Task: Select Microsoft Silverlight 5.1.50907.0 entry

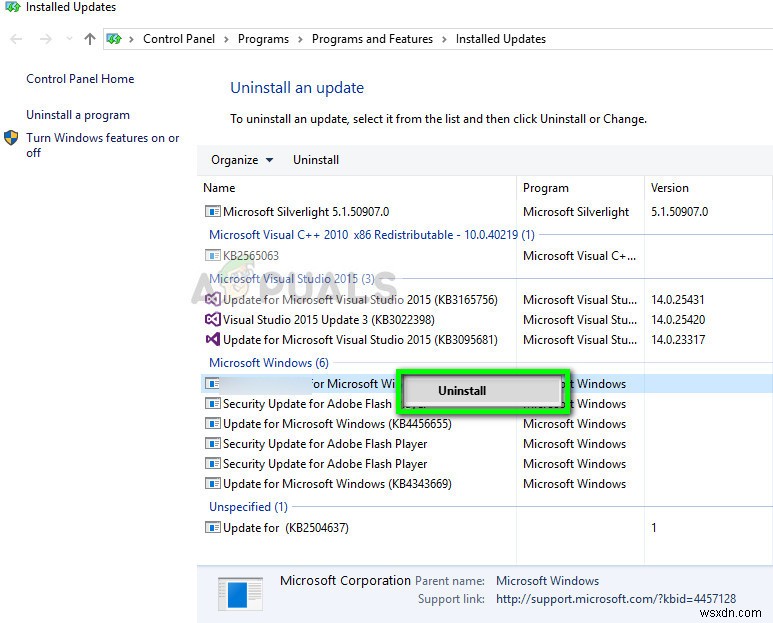Action: tap(306, 212)
